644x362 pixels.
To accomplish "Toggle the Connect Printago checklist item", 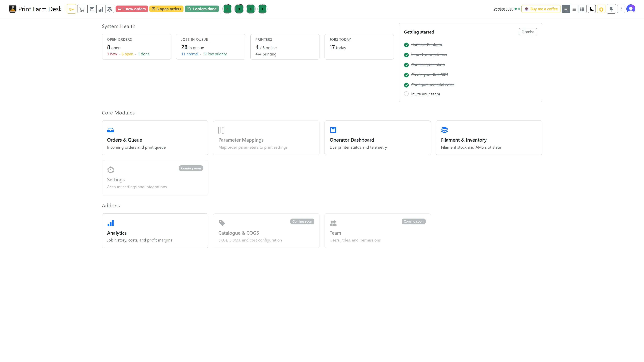I will [x=406, y=45].
